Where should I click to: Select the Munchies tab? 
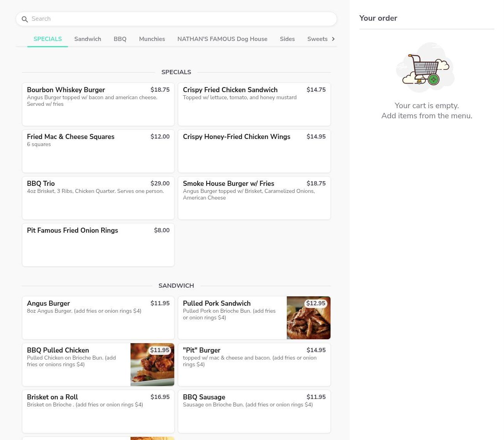click(152, 39)
